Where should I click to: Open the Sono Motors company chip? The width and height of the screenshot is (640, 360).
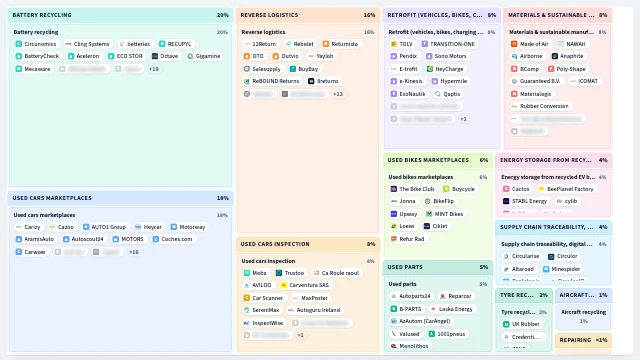tap(446, 56)
